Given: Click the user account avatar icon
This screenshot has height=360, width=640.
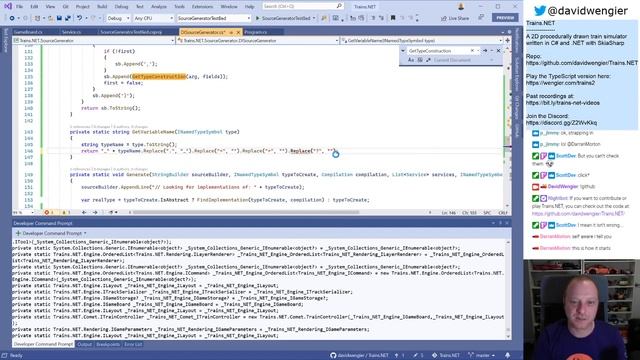Looking at the screenshot, I should (461, 7).
